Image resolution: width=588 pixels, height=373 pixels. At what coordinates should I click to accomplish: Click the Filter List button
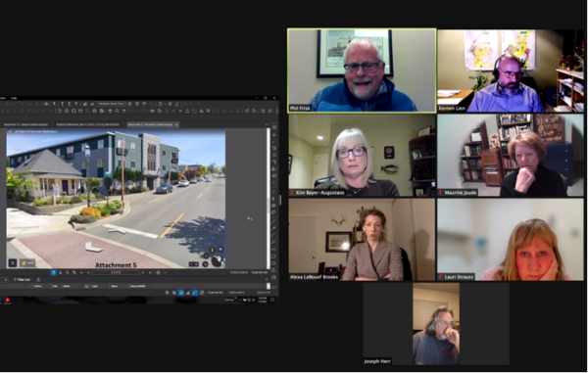point(22,280)
